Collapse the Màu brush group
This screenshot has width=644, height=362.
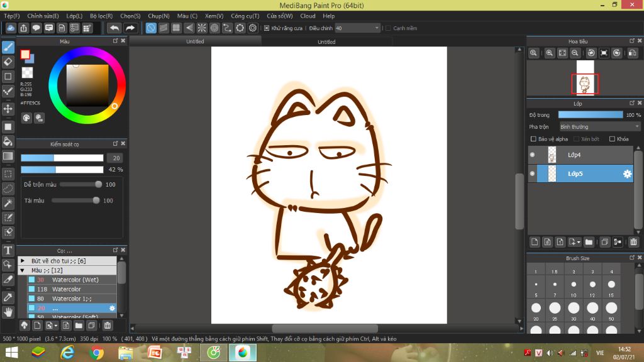(23, 270)
